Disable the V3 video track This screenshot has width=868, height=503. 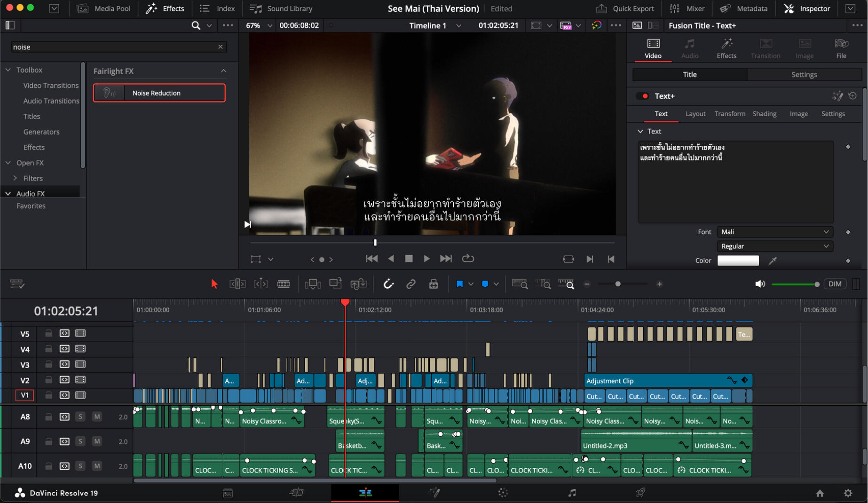pyautogui.click(x=80, y=364)
